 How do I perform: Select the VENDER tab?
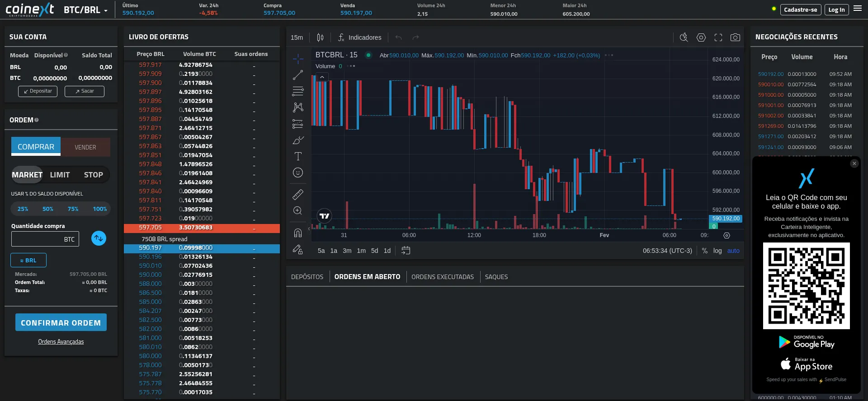[x=85, y=147]
